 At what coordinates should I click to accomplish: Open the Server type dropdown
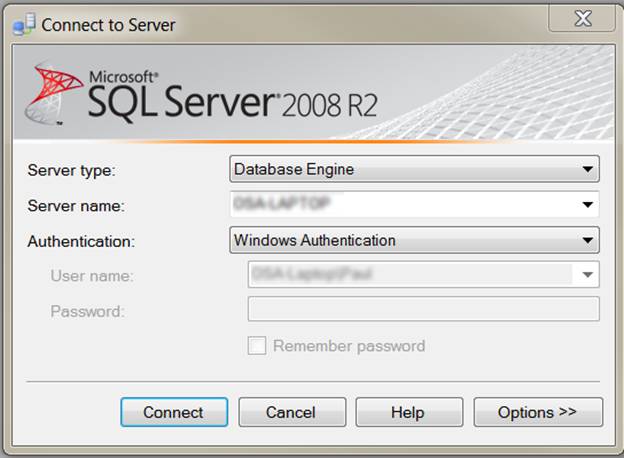[x=414, y=169]
